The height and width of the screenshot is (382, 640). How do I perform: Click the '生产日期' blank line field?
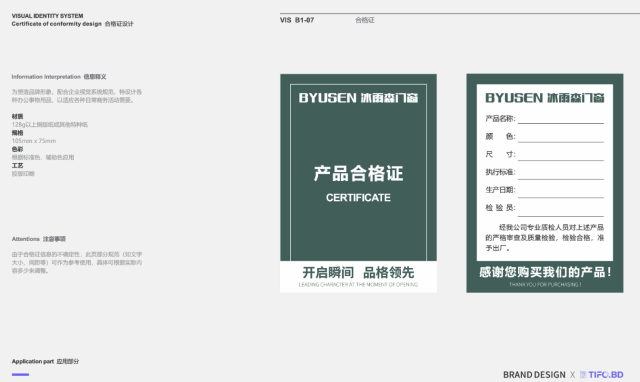[x=561, y=193]
